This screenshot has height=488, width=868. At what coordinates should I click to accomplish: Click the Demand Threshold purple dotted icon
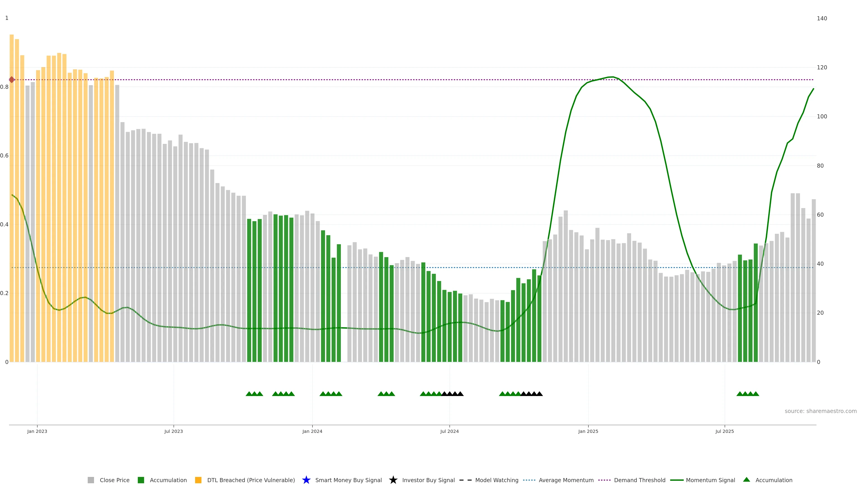click(604, 480)
